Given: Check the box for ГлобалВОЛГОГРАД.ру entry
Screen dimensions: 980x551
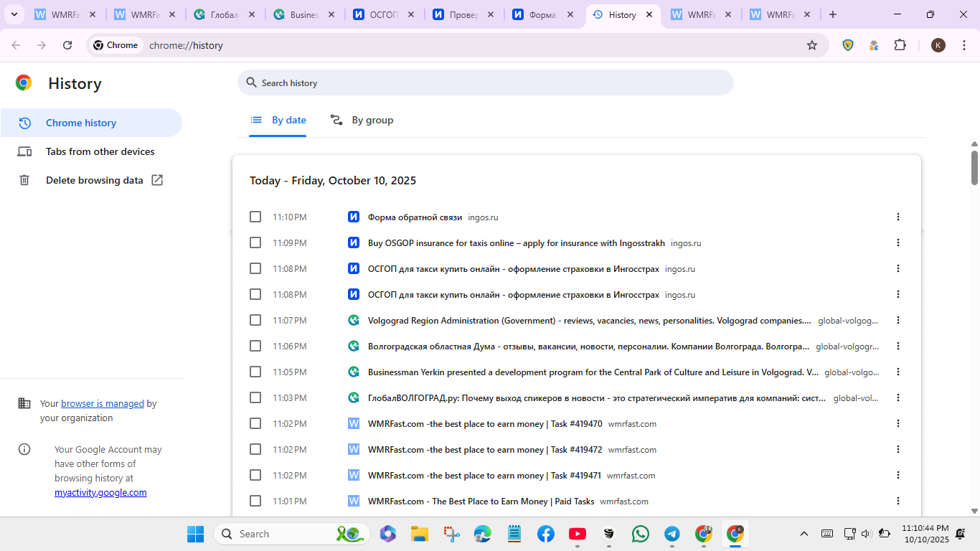Looking at the screenshot, I should coord(255,397).
